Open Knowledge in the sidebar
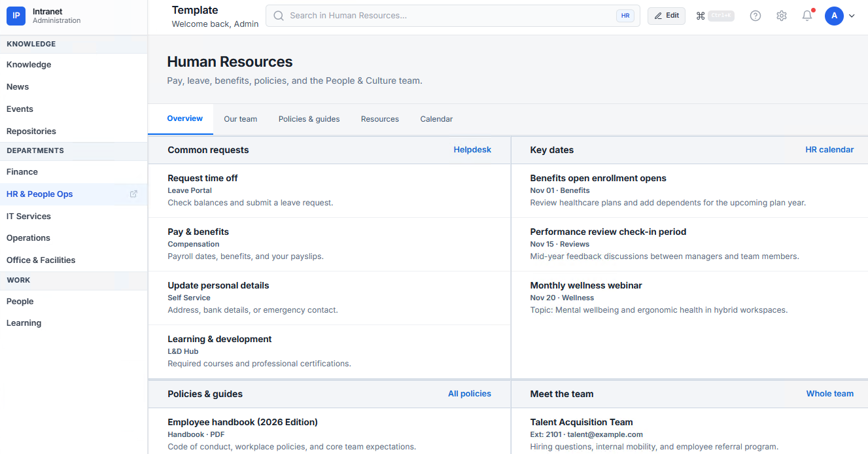 (x=73, y=65)
